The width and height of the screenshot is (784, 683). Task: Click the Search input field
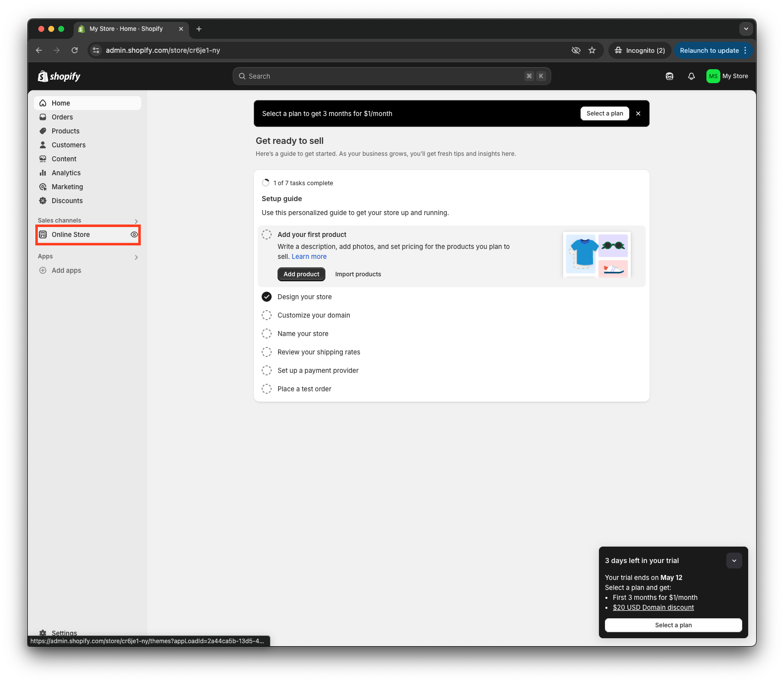pos(383,76)
